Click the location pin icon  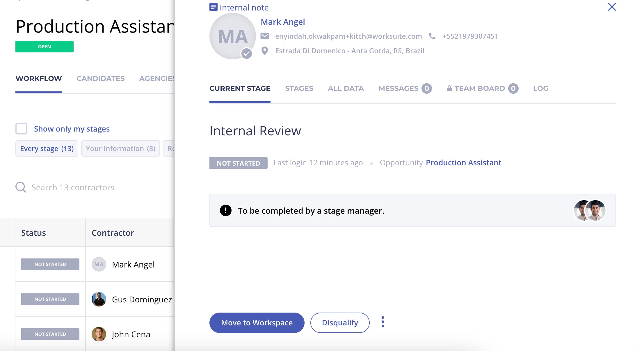click(x=264, y=51)
